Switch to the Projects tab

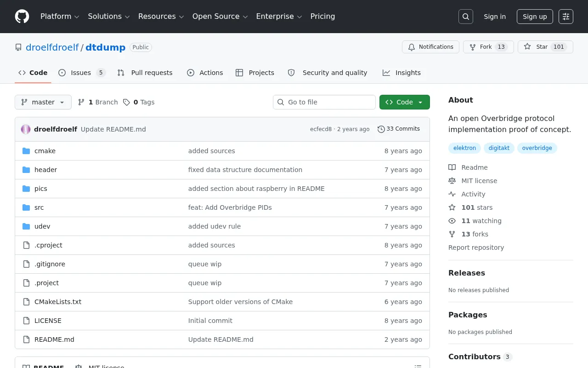[255, 73]
